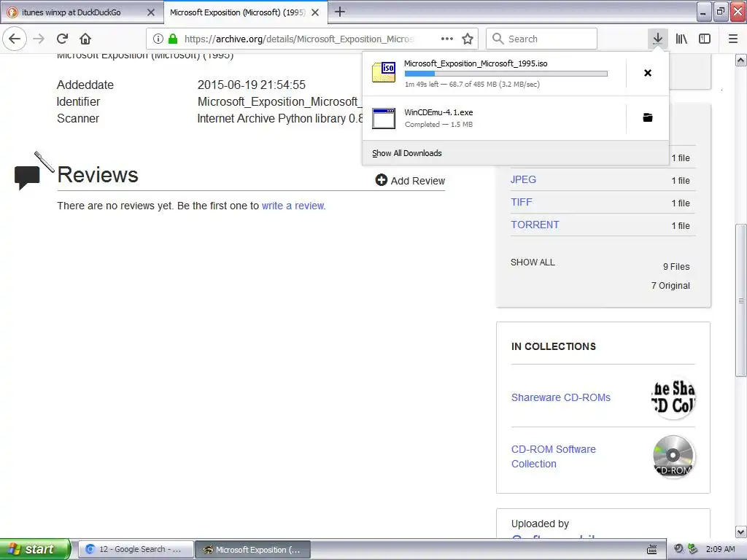This screenshot has width=747, height=560.
Task: Click the 2:09 AM clock
Action: click(x=720, y=549)
